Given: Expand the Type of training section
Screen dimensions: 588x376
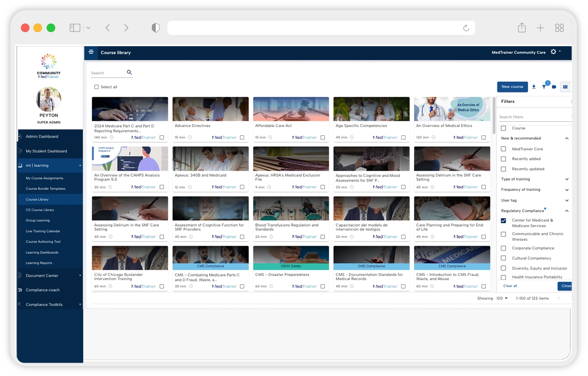Looking at the screenshot, I should [x=566, y=179].
